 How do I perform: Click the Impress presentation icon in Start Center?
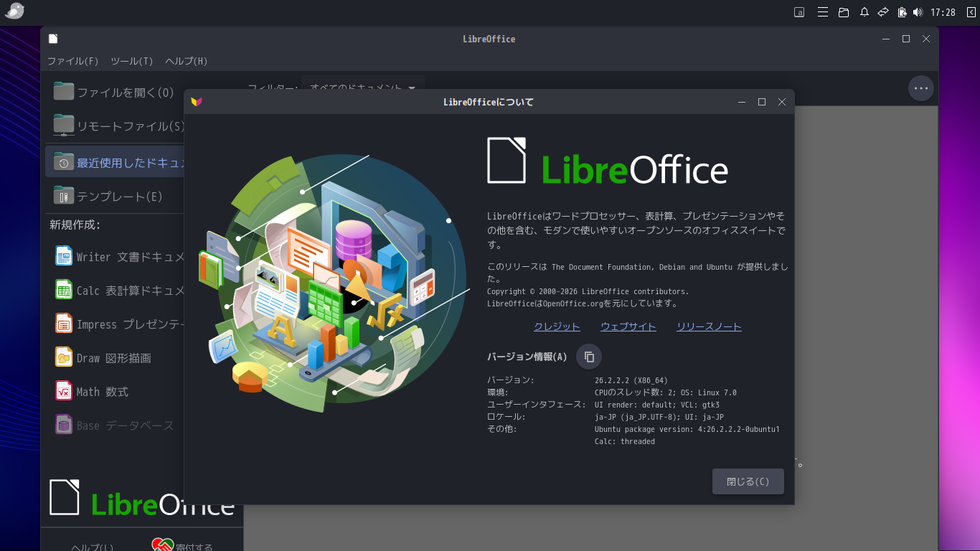(64, 324)
